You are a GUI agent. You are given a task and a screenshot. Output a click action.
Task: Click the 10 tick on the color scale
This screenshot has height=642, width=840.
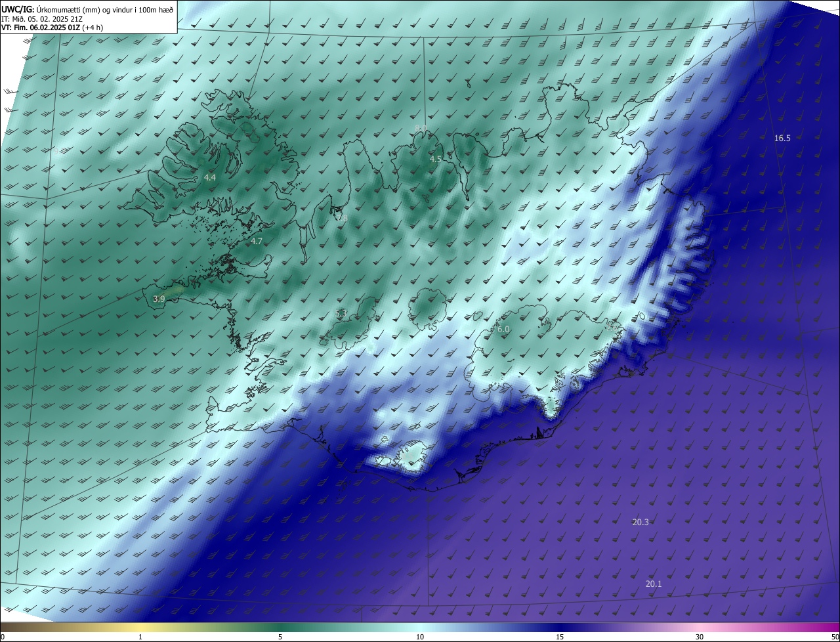pos(420,637)
